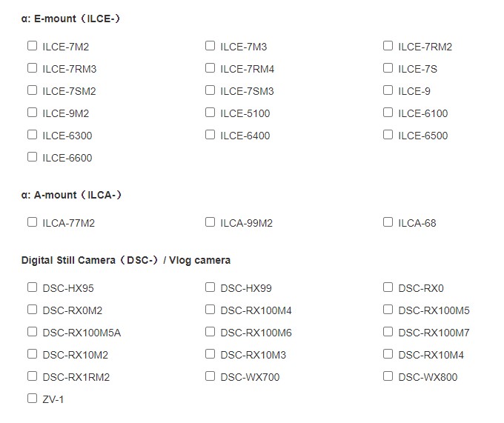Check the ILCA-77M2 checkbox
The height and width of the screenshot is (423, 504).
(32, 222)
